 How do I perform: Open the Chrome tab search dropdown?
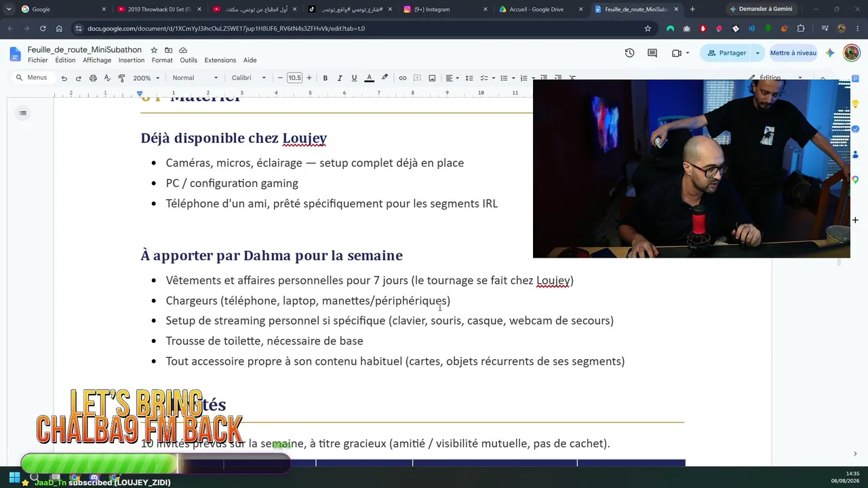point(9,9)
